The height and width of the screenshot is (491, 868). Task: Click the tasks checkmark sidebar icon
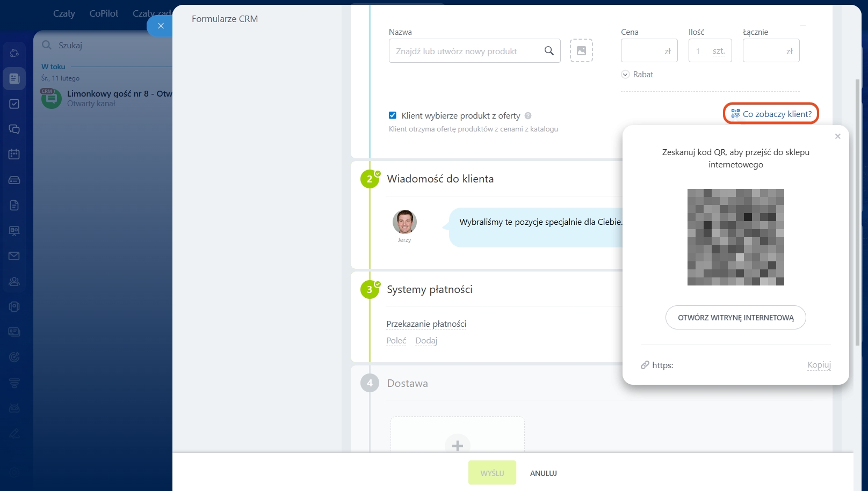pyautogui.click(x=15, y=104)
